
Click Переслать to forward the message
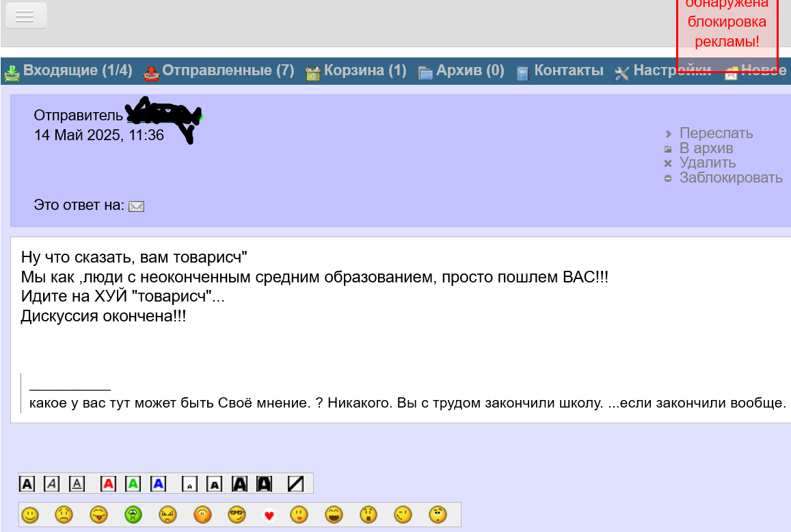pyautogui.click(x=715, y=133)
